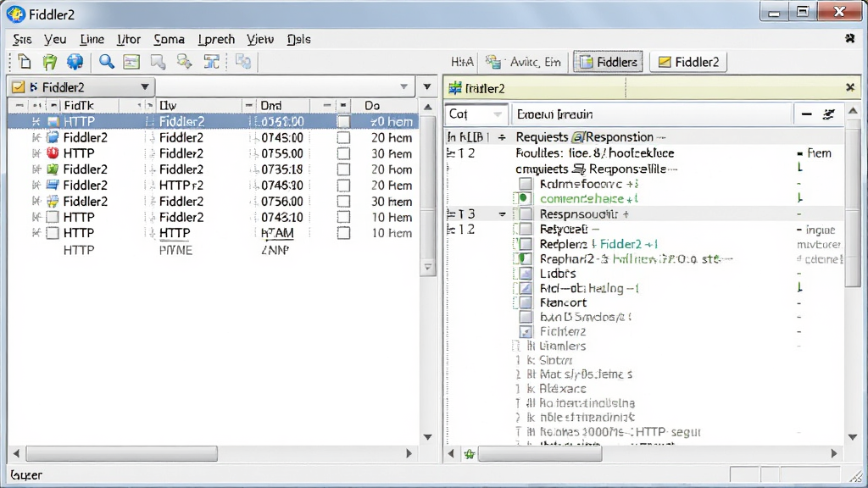
Task: Click the black dropdown arrow left of the Fidler2 panel header
Action: (x=427, y=87)
